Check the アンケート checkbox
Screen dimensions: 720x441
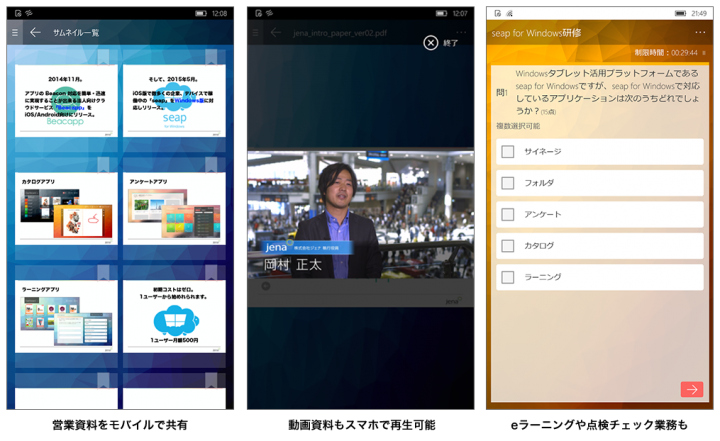[x=507, y=214]
